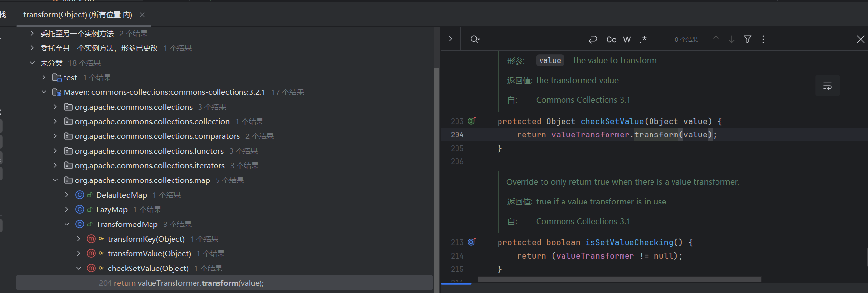This screenshot has width=868, height=293.
Task: Expand 委托至另一个实例方法，形参已更改 group
Action: click(32, 48)
